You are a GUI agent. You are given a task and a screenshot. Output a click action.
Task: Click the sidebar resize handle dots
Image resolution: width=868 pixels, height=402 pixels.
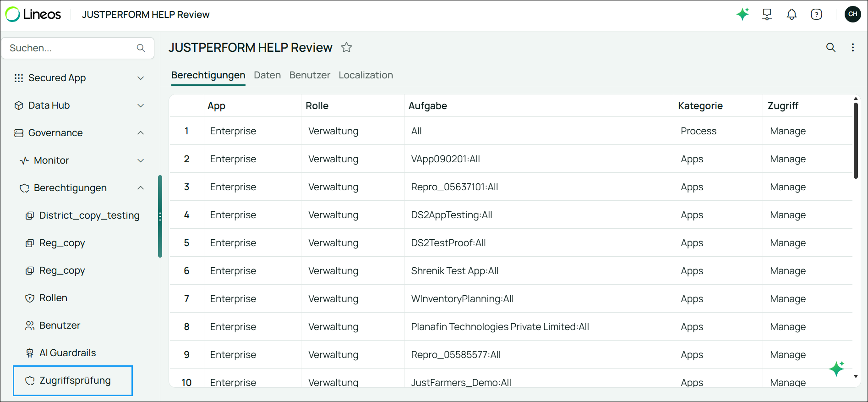pyautogui.click(x=160, y=216)
